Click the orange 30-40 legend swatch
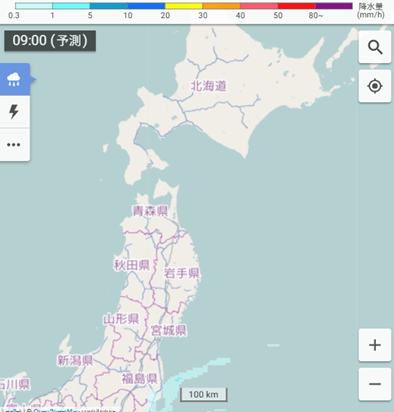Viewport: 394px width, 412px height. pyautogui.click(x=221, y=6)
